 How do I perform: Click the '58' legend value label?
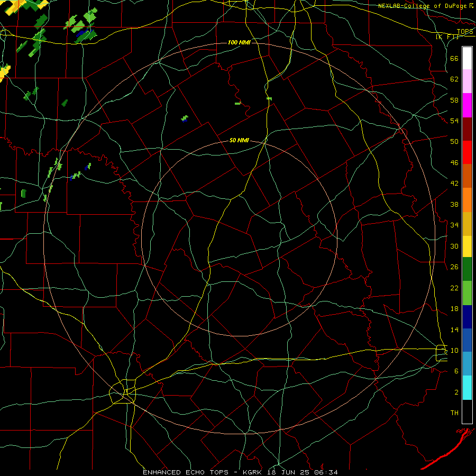point(454,100)
